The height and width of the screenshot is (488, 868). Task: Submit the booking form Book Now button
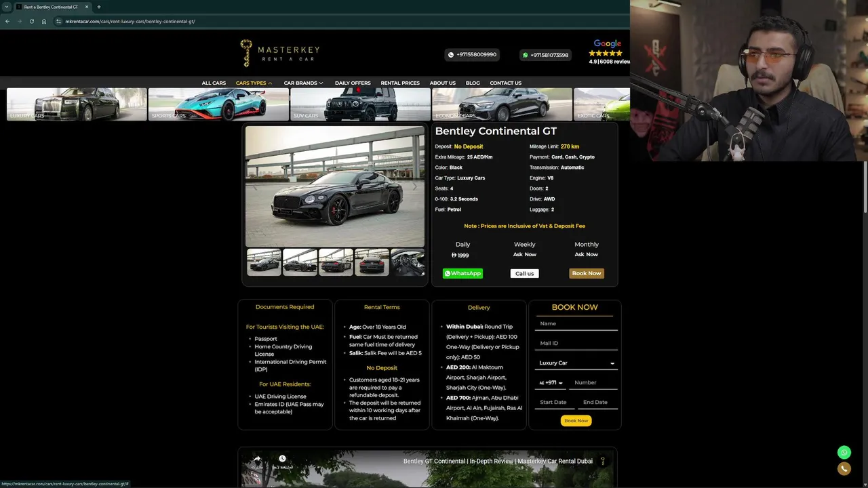coord(576,420)
